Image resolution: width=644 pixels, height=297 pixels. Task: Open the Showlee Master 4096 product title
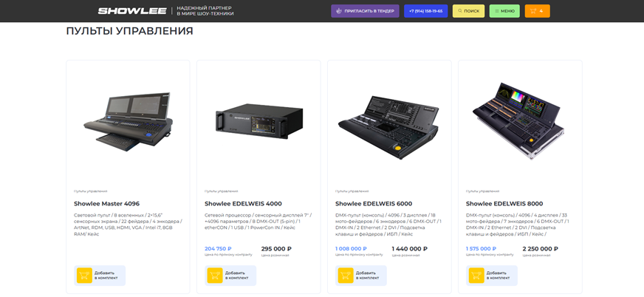click(x=107, y=203)
